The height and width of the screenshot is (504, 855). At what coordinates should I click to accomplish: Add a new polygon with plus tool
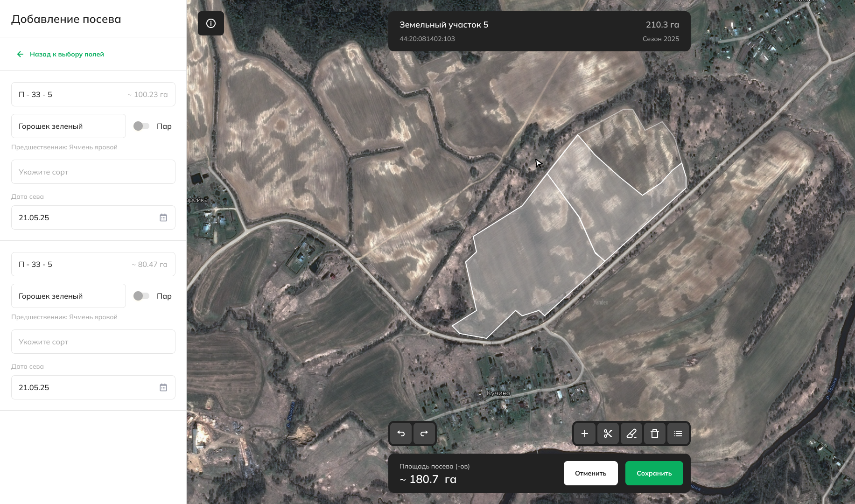(585, 434)
